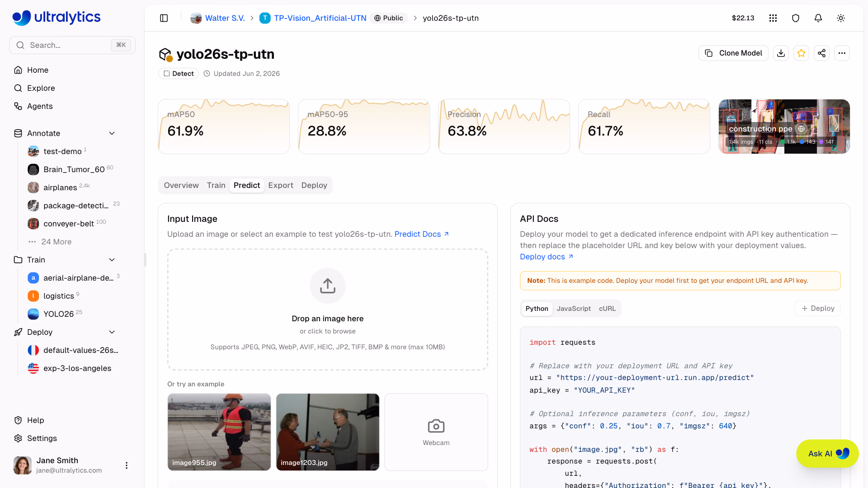This screenshot has height=488, width=868.
Task: Open the Predict Docs link
Action: pos(422,234)
